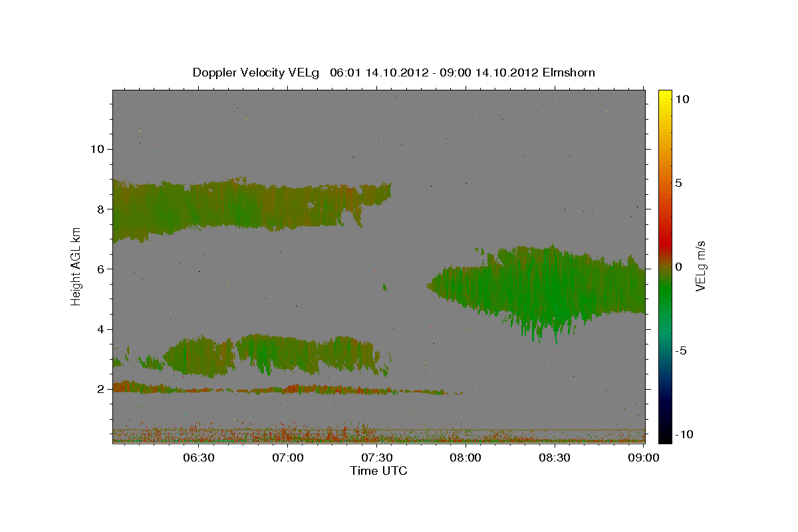Click the colorbar value -10 label
This screenshot has height=532, width=798.
coord(684,434)
